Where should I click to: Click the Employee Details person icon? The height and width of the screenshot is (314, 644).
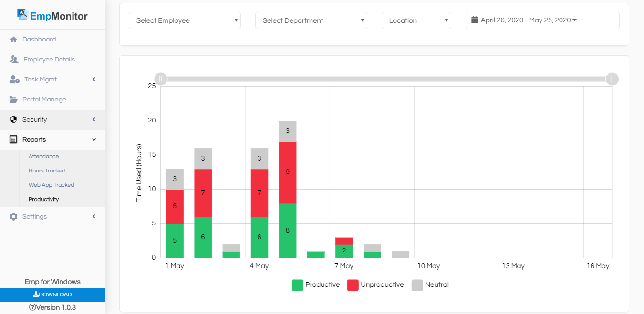pyautogui.click(x=14, y=60)
